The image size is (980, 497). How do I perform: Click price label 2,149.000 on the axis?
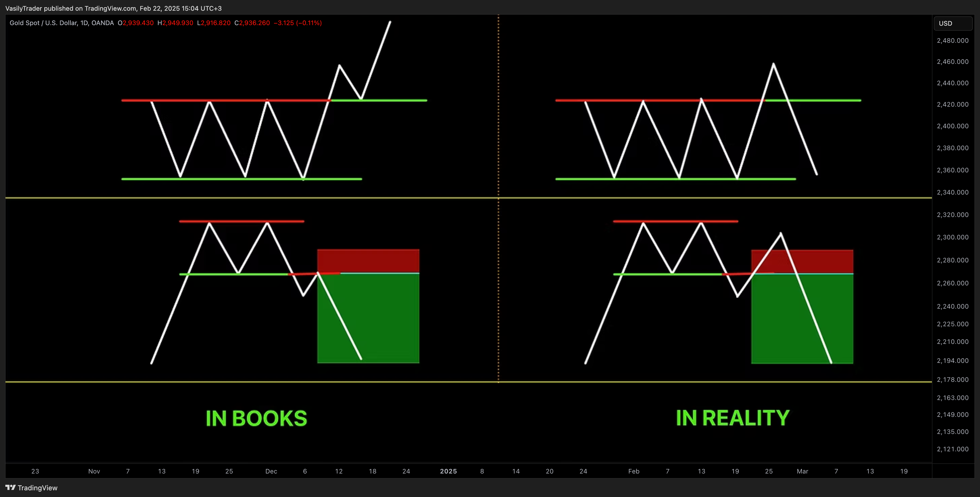click(x=952, y=414)
